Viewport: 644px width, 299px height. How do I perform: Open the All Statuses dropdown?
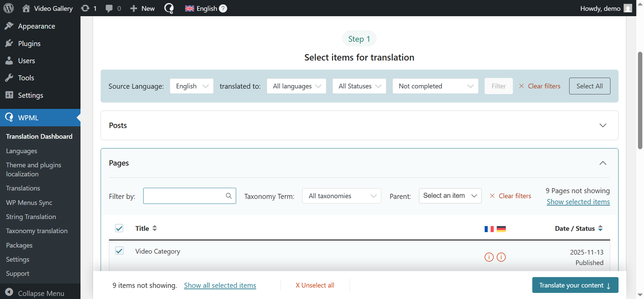coord(359,86)
